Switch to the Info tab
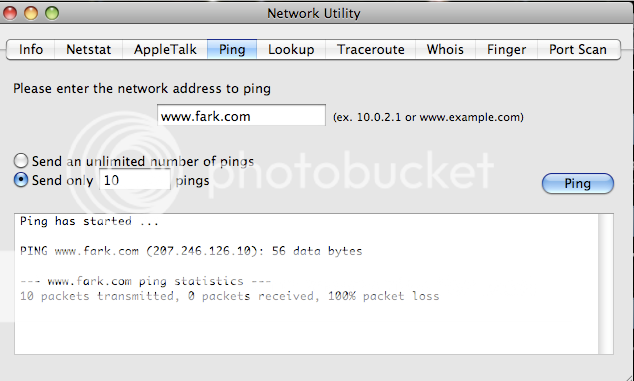The width and height of the screenshot is (634, 381). (x=31, y=49)
